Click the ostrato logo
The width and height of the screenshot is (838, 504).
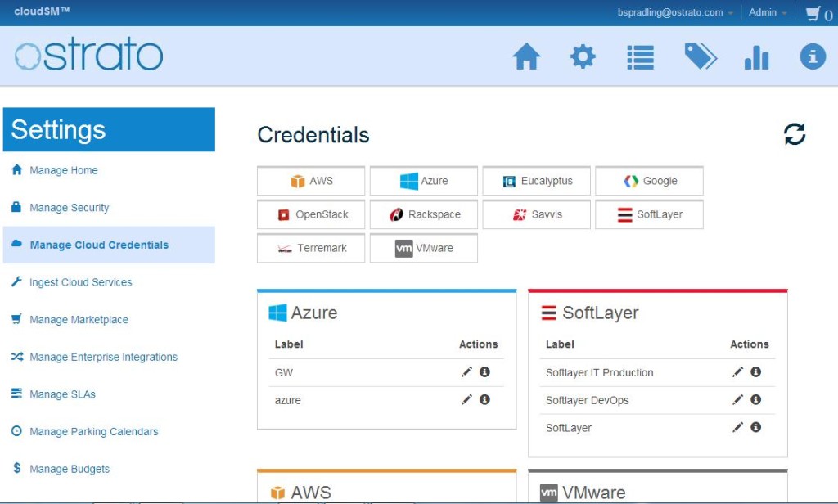coord(88,55)
